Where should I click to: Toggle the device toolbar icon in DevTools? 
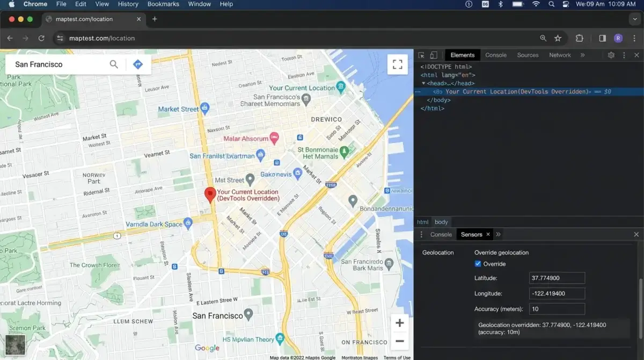(434, 55)
